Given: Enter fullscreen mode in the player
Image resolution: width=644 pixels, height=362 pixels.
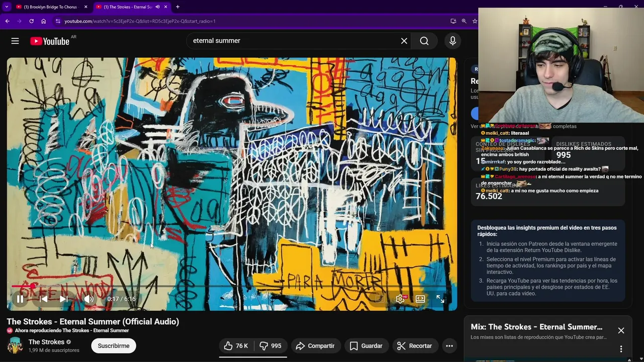Looking at the screenshot, I should click(440, 299).
